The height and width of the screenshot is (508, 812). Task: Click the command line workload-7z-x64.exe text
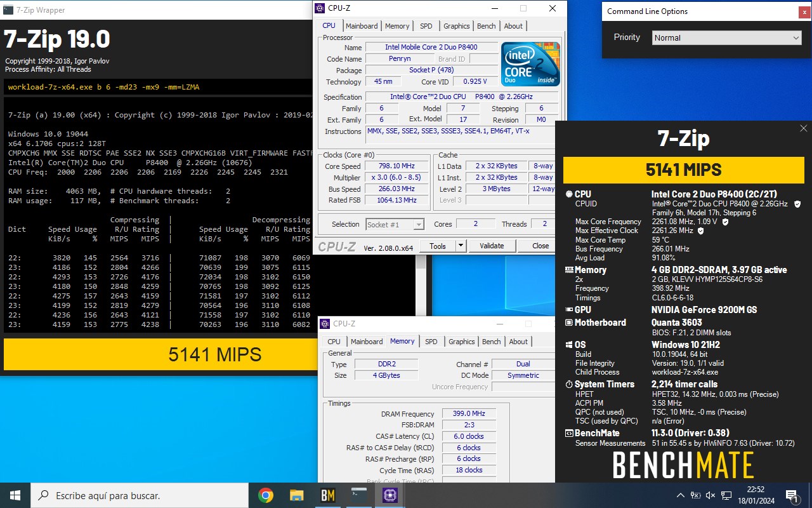click(x=104, y=87)
